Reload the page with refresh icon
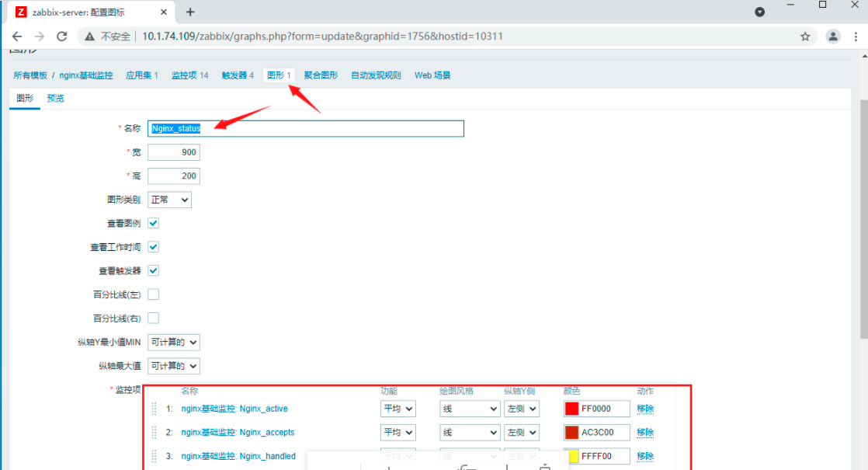 62,37
